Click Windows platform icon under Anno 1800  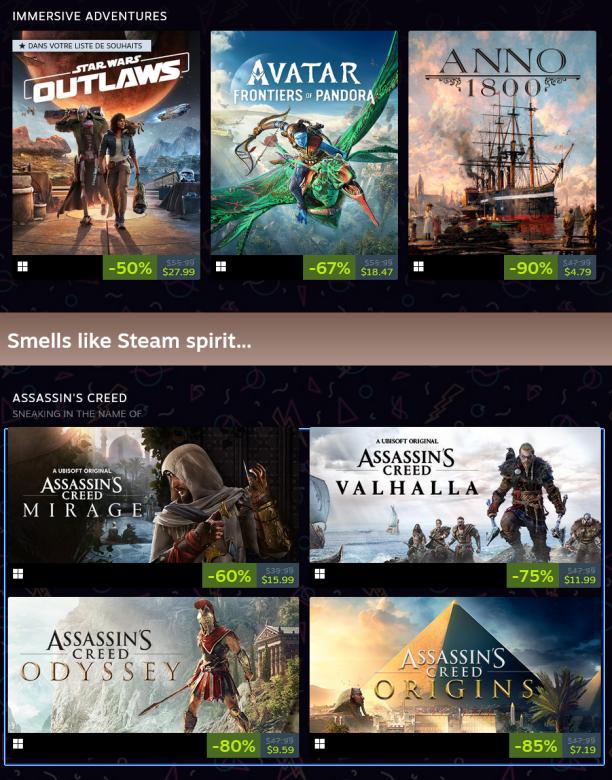pyautogui.click(x=418, y=267)
